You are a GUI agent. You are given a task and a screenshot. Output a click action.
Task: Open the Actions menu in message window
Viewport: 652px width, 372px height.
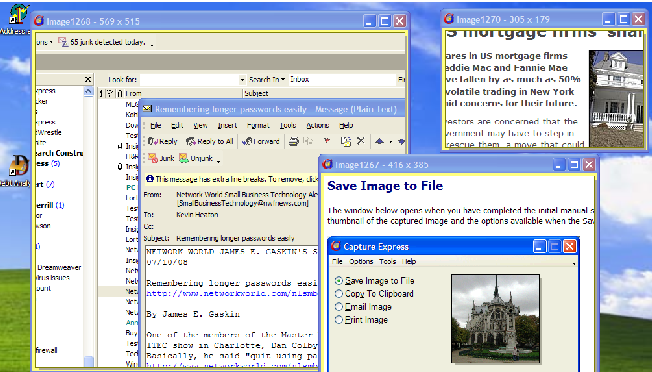click(x=318, y=125)
